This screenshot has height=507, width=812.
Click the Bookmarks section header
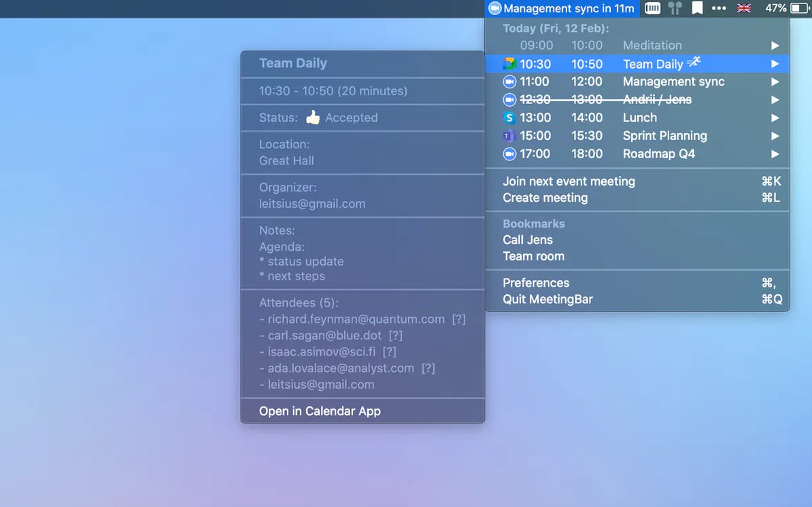coord(533,224)
